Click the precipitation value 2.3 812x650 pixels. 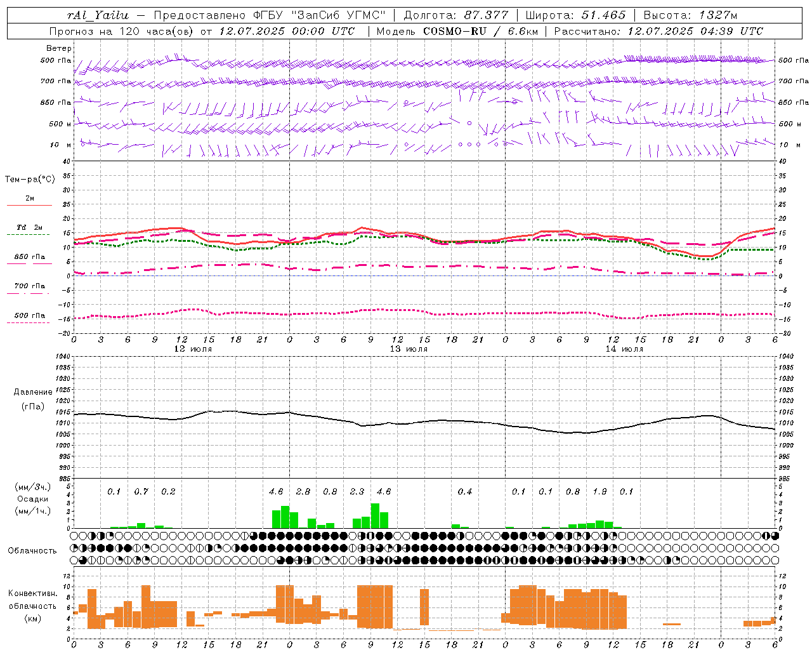tap(357, 492)
